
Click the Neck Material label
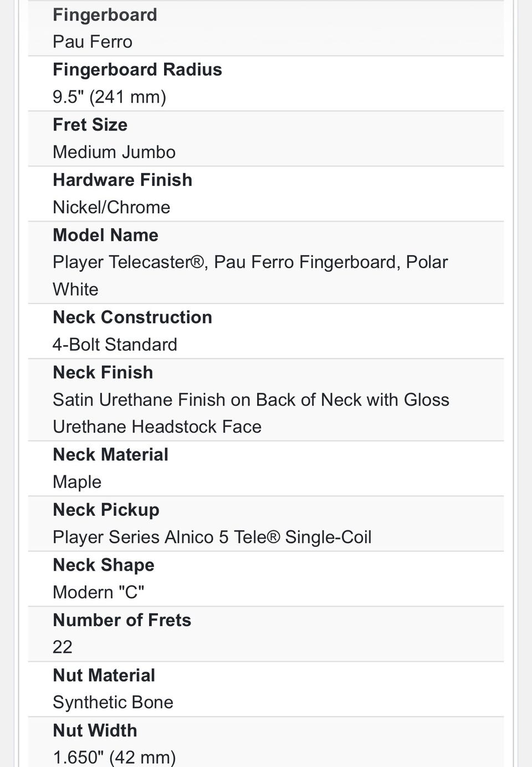[x=110, y=455]
